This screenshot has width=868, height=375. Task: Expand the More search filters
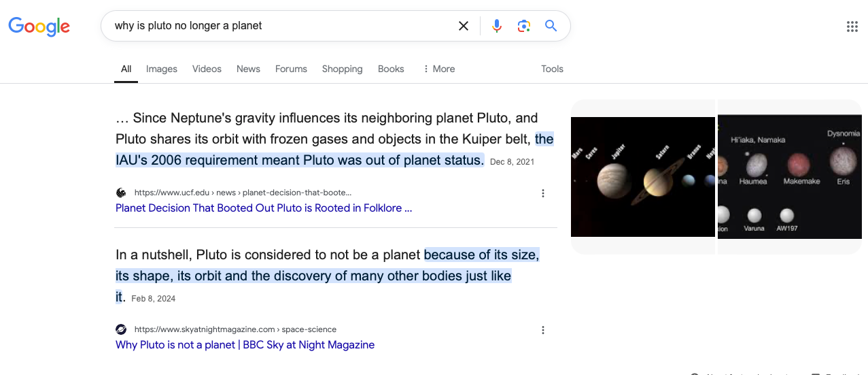[438, 69]
